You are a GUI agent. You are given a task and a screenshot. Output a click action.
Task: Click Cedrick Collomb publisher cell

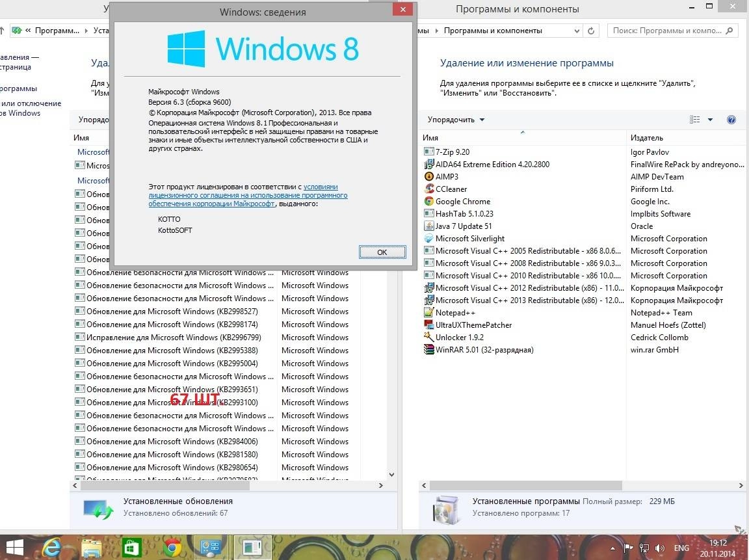point(659,338)
